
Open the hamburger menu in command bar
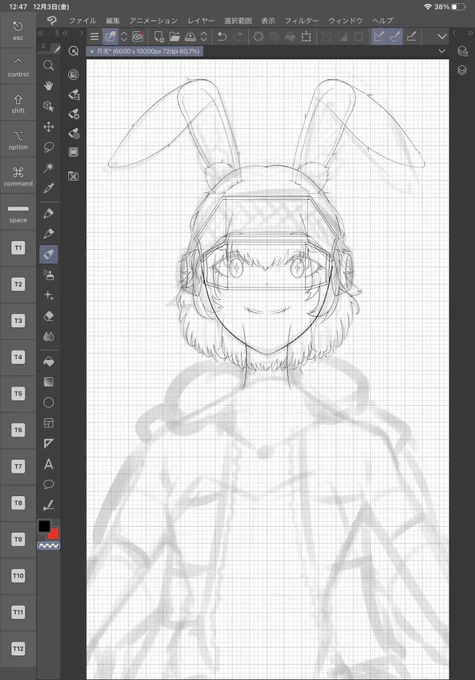94,36
